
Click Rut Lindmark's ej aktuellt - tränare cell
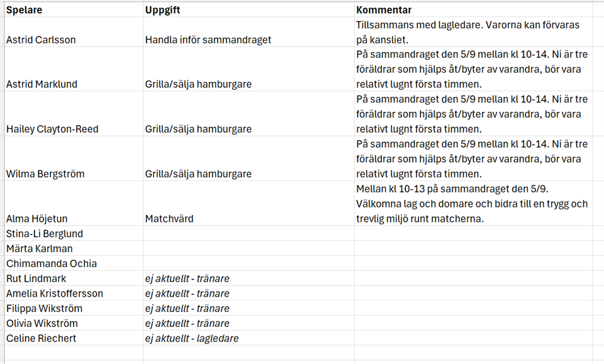click(x=249, y=279)
